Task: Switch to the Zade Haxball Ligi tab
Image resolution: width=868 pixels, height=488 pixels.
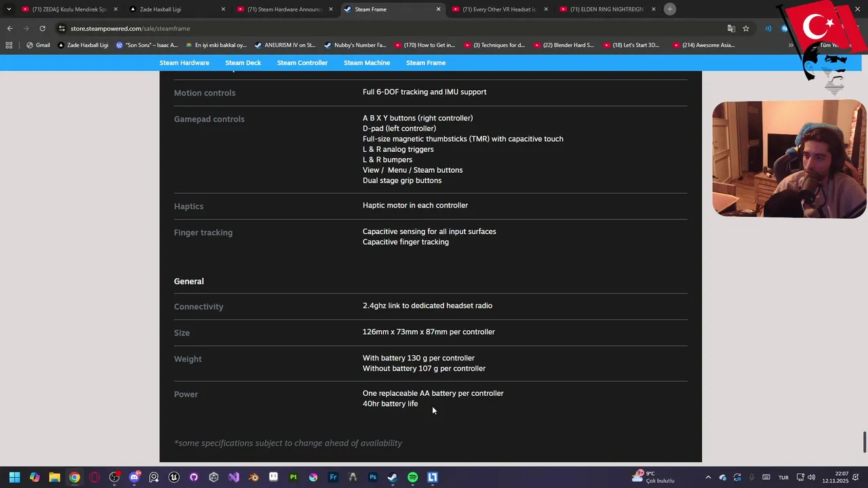Action: (178, 9)
